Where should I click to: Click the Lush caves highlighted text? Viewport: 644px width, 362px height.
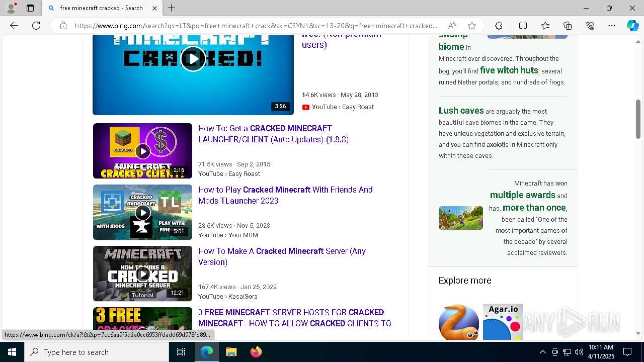[x=461, y=111]
